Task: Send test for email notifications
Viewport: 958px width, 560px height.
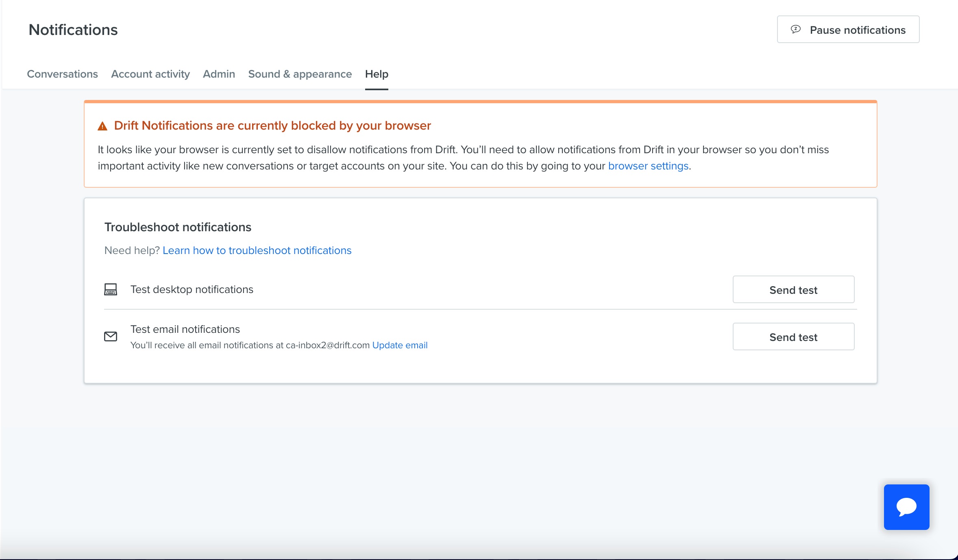Action: pyautogui.click(x=793, y=337)
